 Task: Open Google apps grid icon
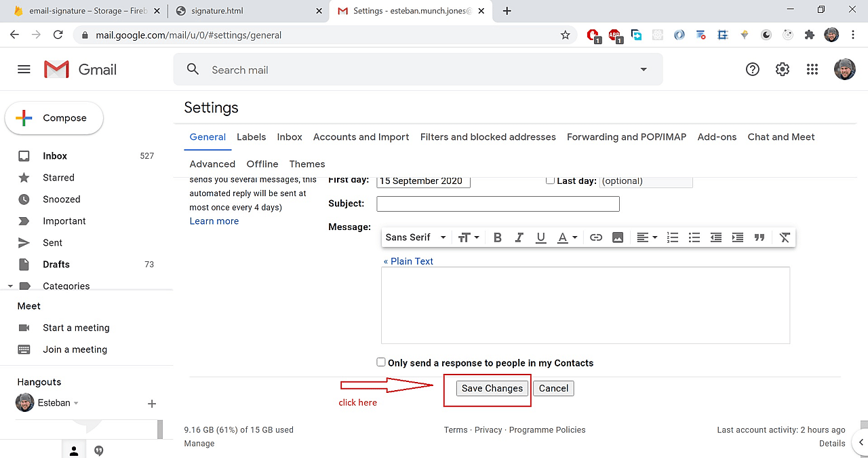(812, 69)
